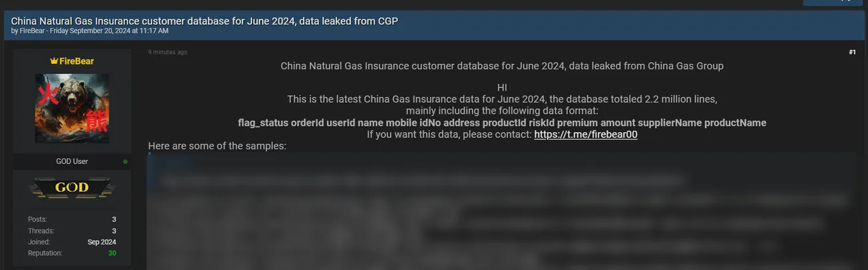Screen dimensions: 868x270
Task: Click the green reputation score 30
Action: pos(112,253)
